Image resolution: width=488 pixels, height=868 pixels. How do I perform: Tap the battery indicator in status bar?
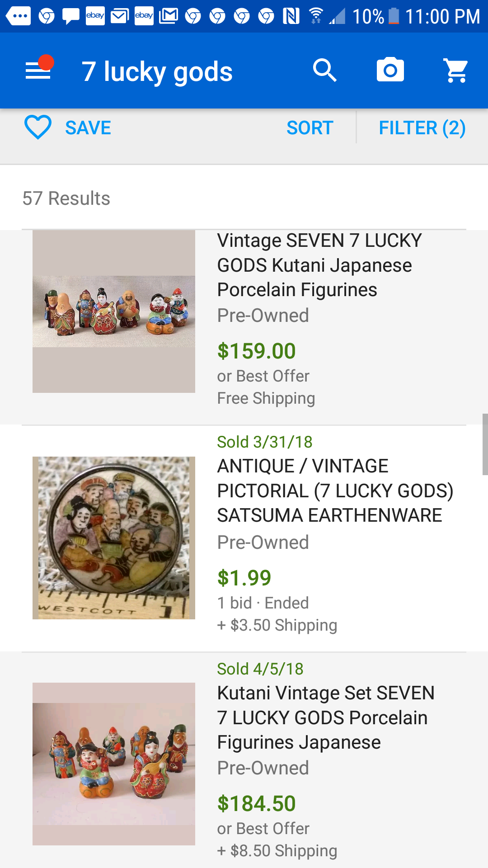(394, 16)
